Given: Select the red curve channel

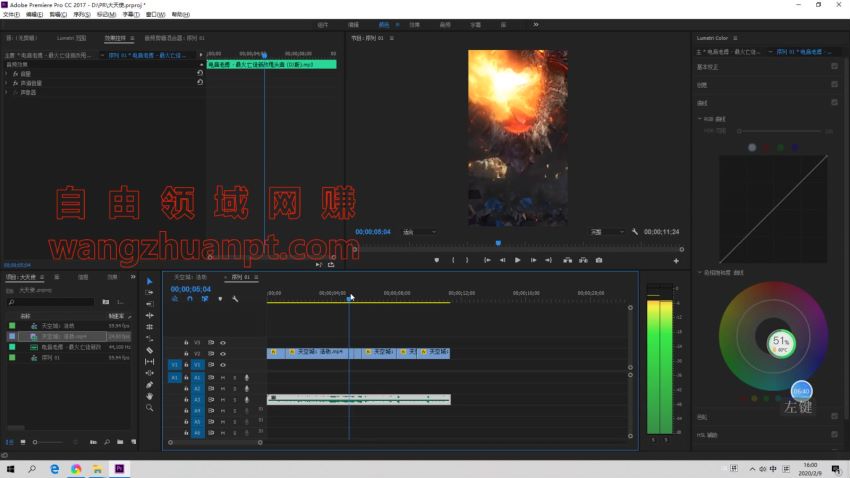Looking at the screenshot, I should point(766,147).
